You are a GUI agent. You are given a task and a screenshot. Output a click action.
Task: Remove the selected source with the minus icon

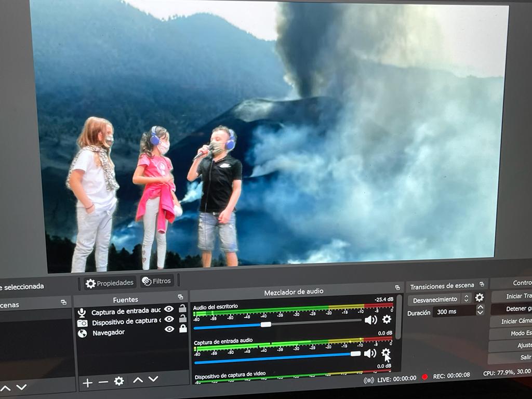coord(103,382)
